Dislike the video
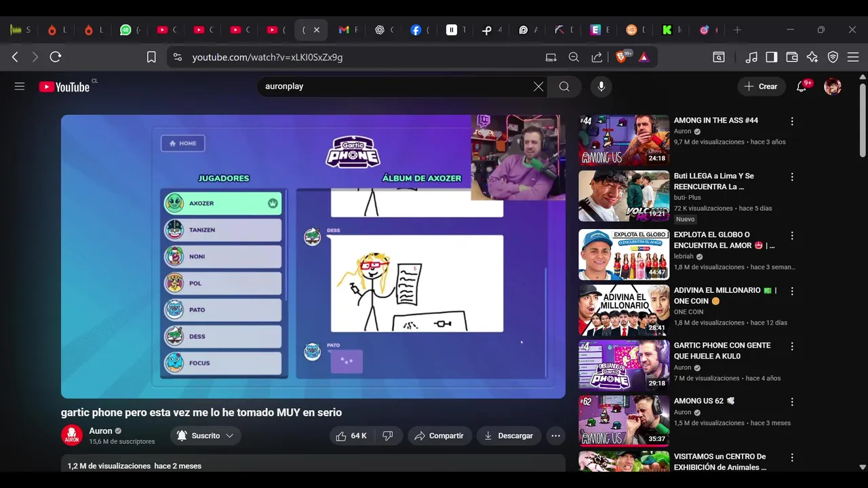The image size is (868, 488). point(388,436)
